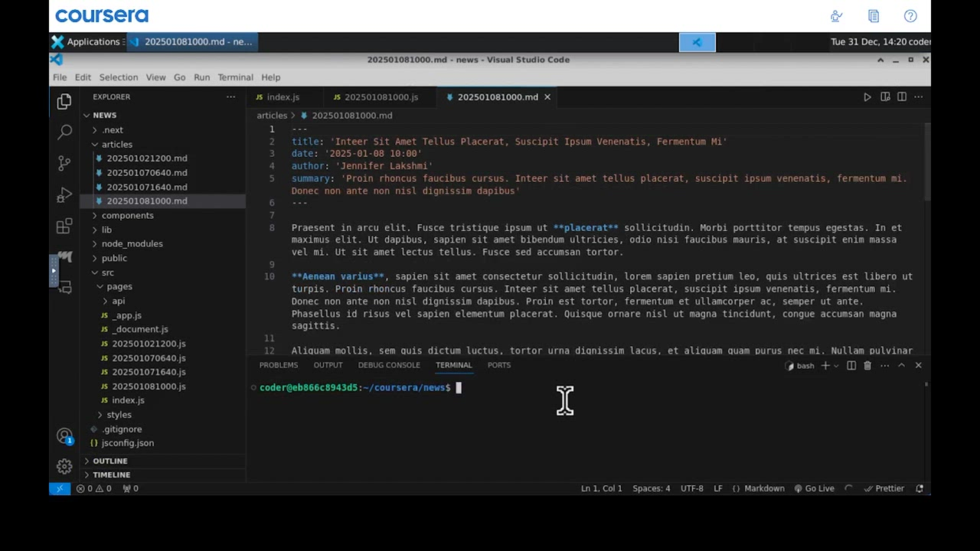Screen dimensions: 980x551
Task: Open editor More Actions ellipsis
Action: (919, 97)
